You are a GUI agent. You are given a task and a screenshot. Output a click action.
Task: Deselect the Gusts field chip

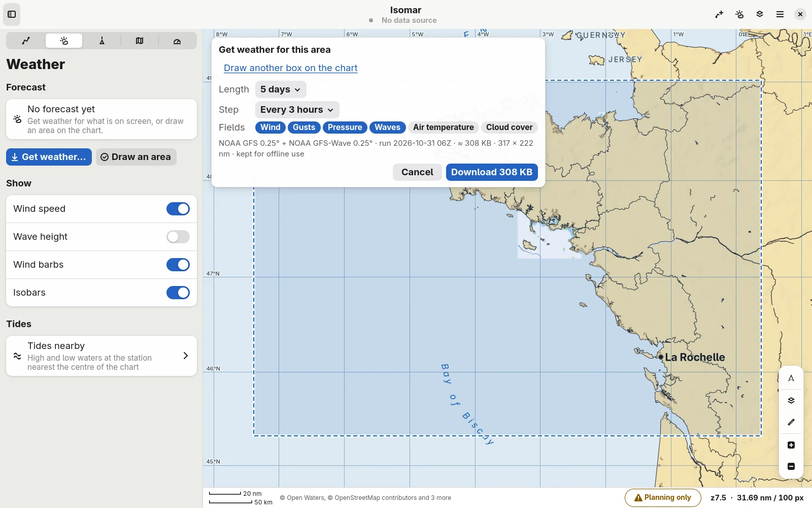(x=304, y=128)
